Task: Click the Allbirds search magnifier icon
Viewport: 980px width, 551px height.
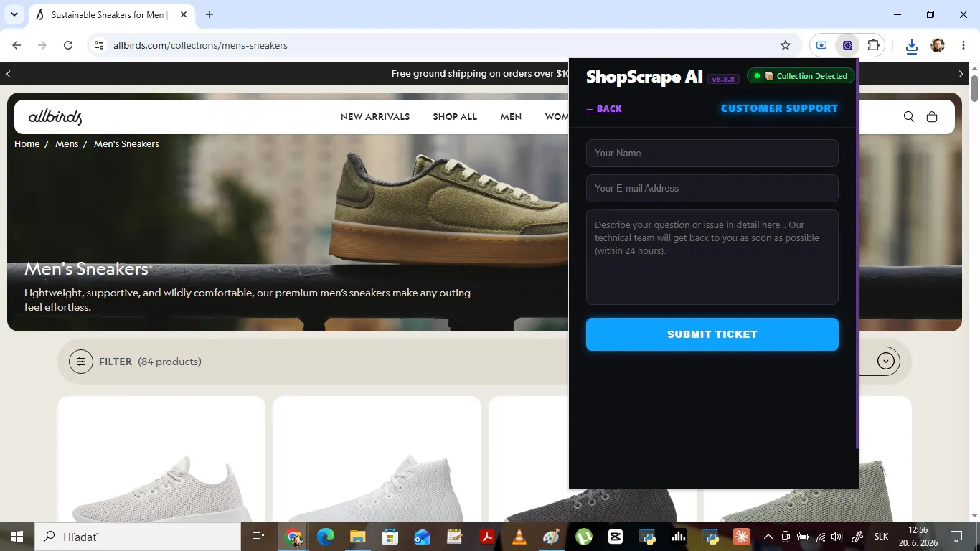Action: click(909, 117)
